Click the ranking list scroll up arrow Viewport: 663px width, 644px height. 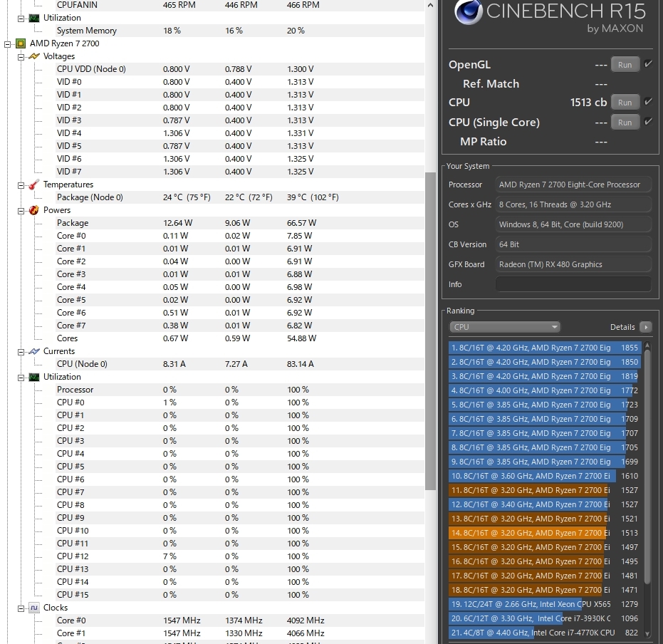[647, 346]
